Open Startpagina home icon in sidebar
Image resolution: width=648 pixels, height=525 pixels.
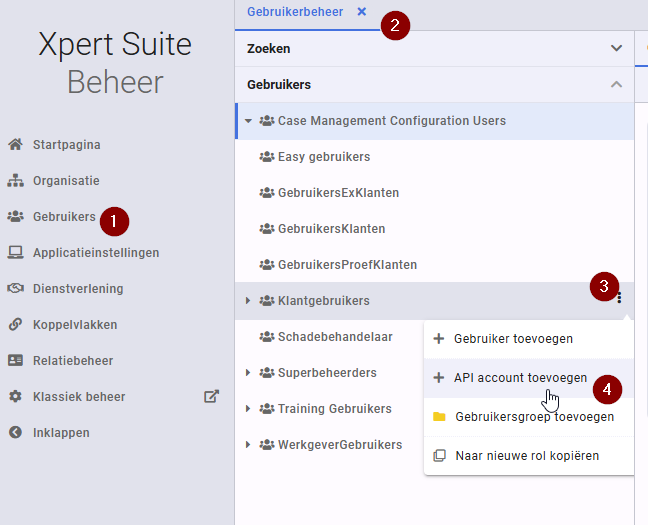[x=16, y=145]
